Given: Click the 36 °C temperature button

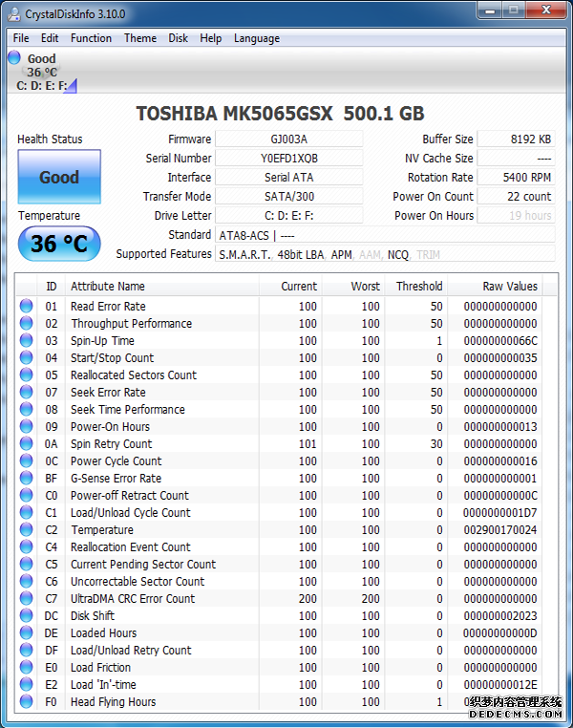Looking at the screenshot, I should click(59, 244).
